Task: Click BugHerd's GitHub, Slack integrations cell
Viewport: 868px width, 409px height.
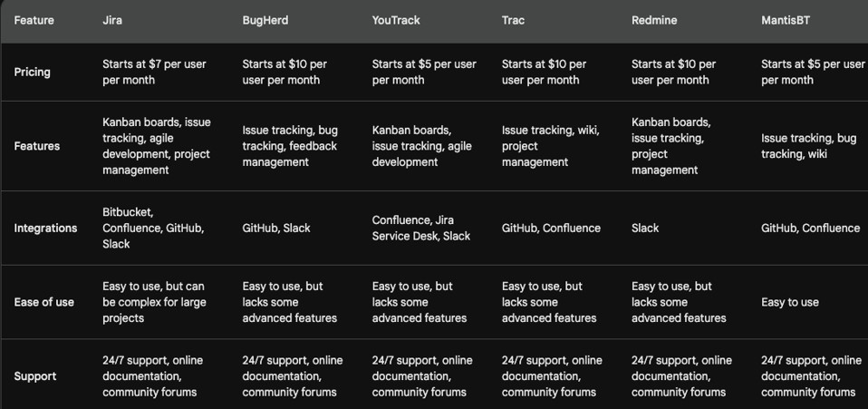Action: click(x=276, y=229)
